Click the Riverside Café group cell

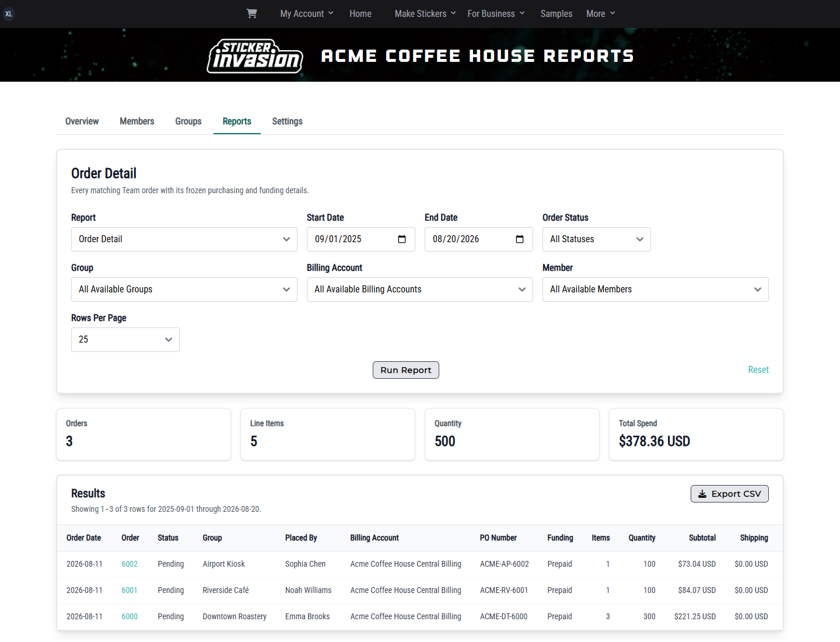226,590
